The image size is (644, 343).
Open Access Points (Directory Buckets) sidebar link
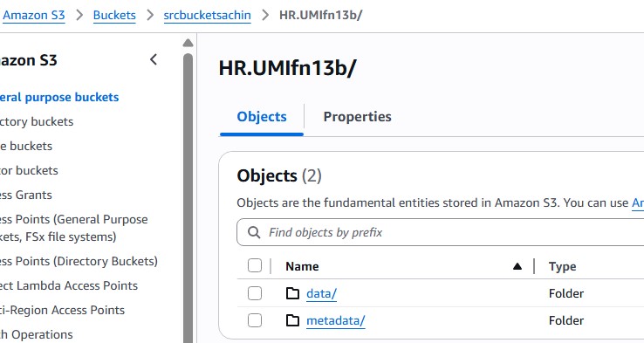coord(79,261)
